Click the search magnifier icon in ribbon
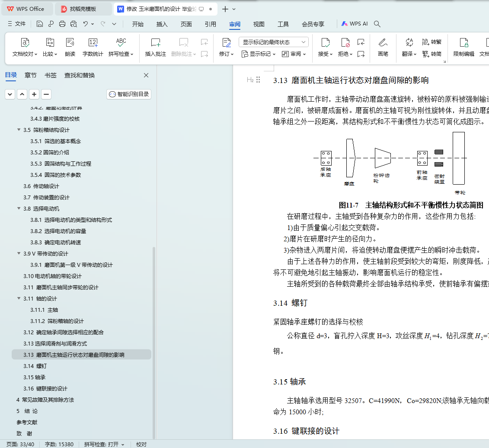489x448 pixels. [x=377, y=24]
